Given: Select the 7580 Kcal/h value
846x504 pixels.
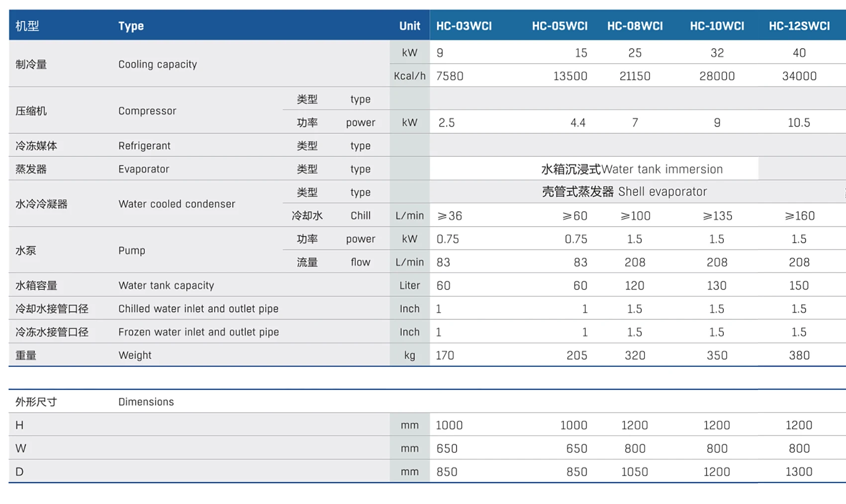Looking at the screenshot, I should click(x=450, y=76).
